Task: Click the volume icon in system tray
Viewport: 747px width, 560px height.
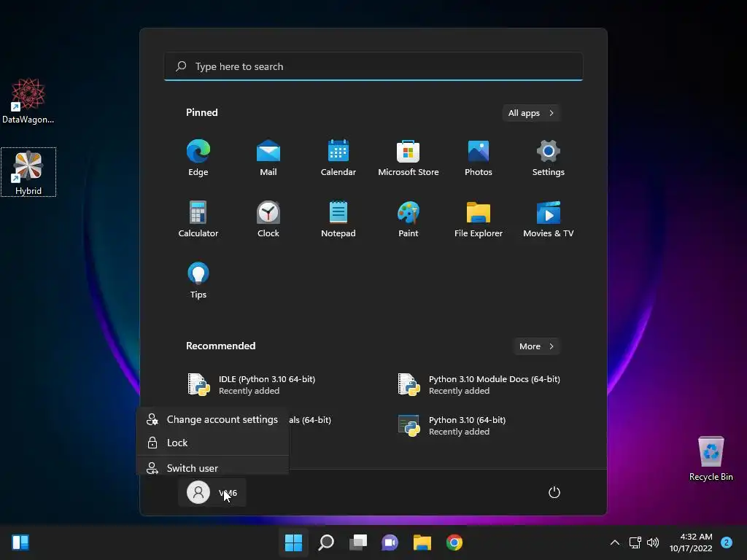Action: pos(653,542)
